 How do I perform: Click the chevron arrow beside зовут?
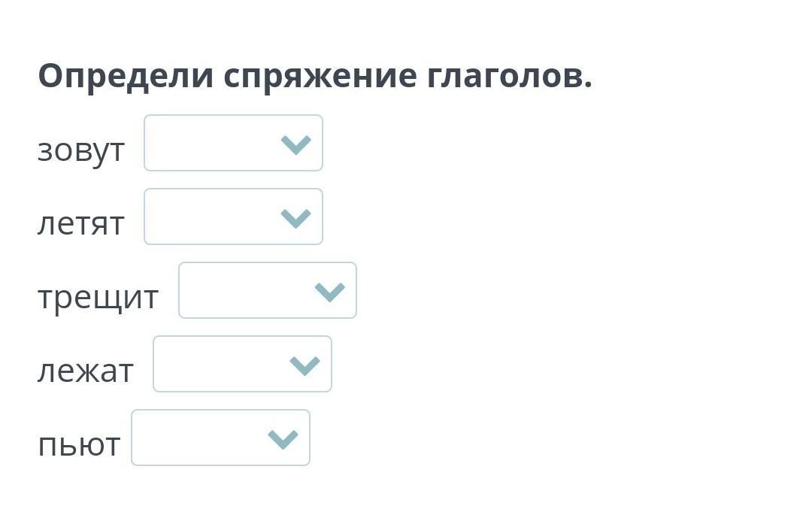click(295, 144)
